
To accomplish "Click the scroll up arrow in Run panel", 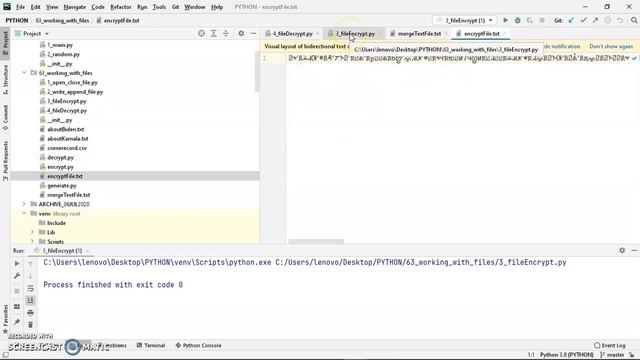I will [x=30, y=264].
